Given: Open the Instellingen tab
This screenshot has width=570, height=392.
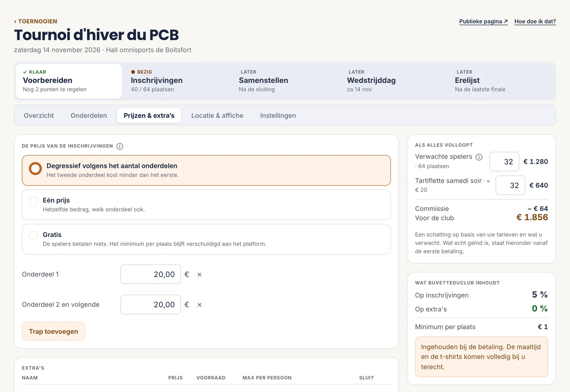Looking at the screenshot, I should [278, 115].
